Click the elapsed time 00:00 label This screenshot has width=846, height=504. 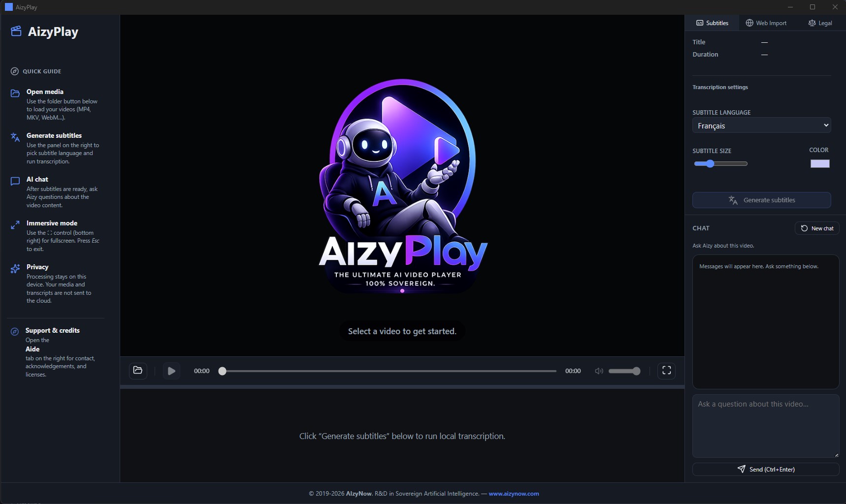coord(201,371)
